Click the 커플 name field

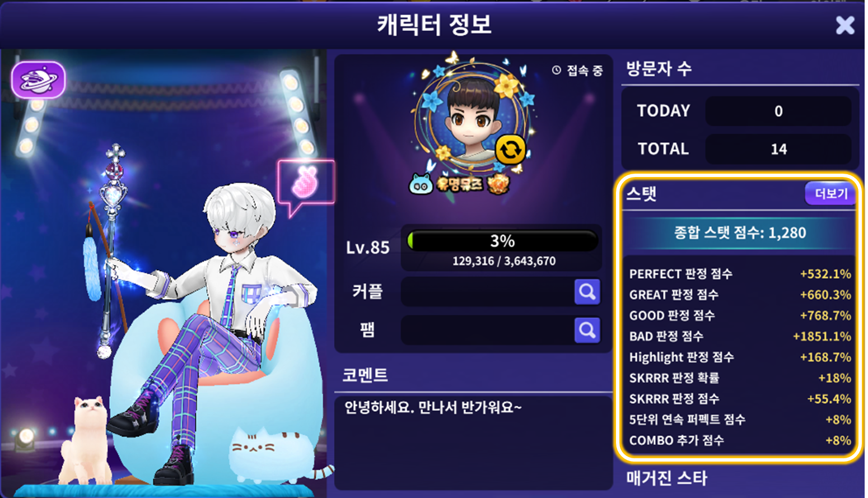click(487, 292)
